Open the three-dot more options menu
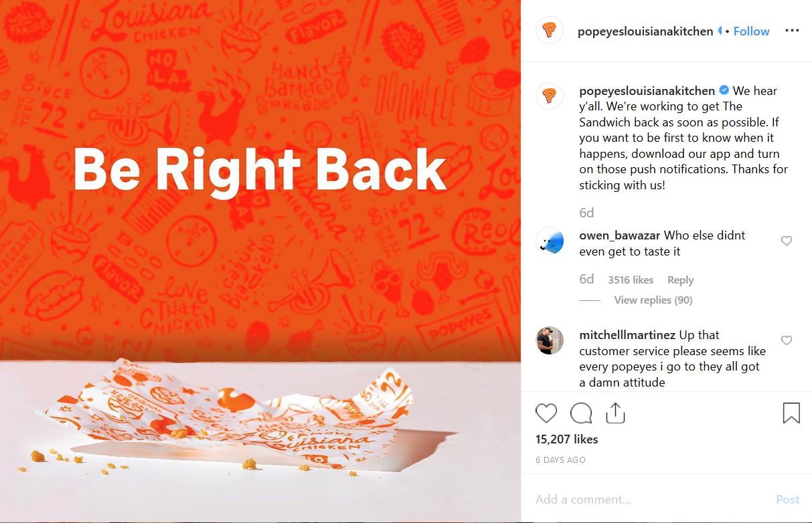 [x=792, y=31]
